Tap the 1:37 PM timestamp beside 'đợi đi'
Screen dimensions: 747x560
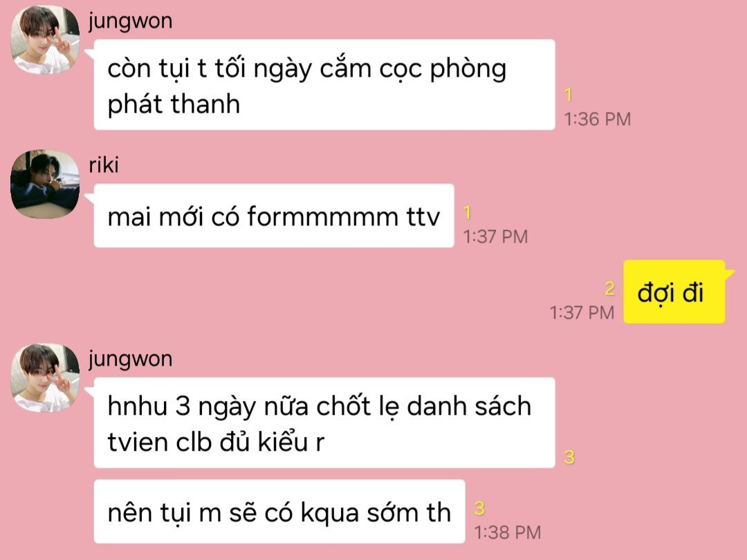tap(582, 313)
